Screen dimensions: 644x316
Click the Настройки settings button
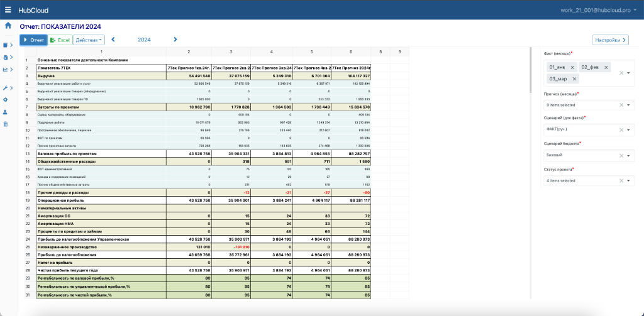(610, 40)
